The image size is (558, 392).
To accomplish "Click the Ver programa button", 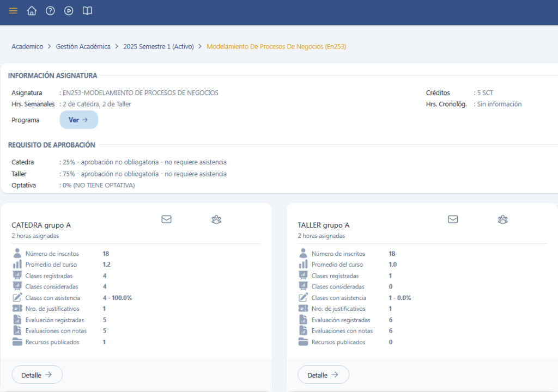I will click(x=78, y=120).
